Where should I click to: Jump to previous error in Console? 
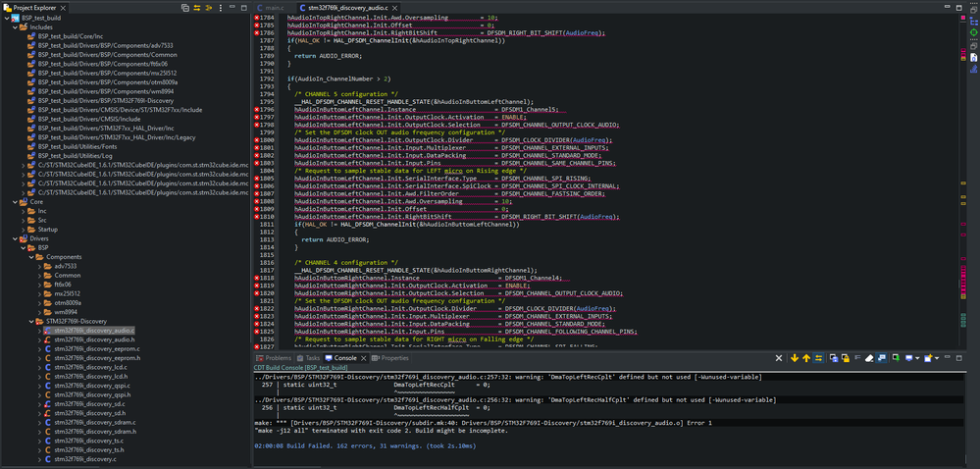coord(806,358)
